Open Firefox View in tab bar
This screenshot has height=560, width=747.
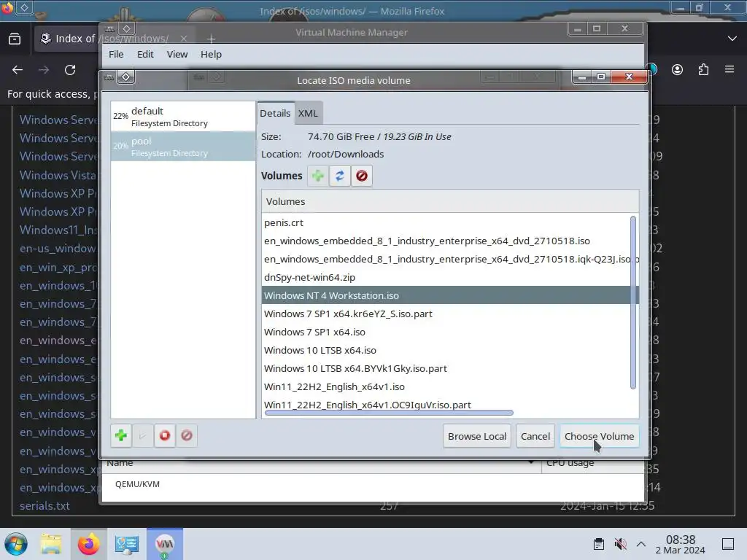tap(15, 39)
